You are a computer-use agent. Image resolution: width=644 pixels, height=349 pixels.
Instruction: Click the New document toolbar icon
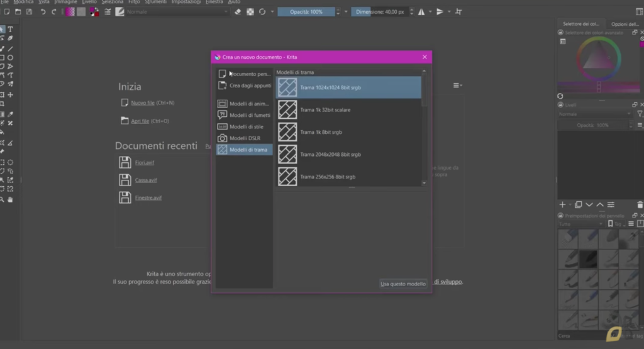tap(6, 11)
